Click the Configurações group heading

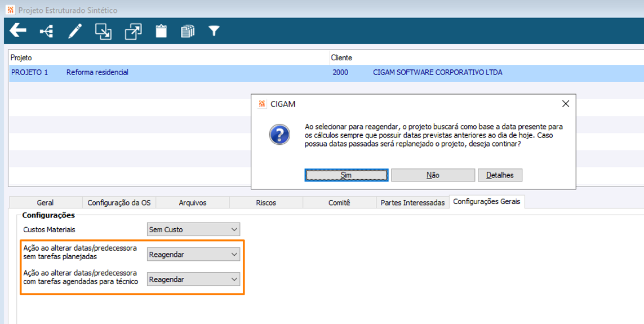point(48,215)
